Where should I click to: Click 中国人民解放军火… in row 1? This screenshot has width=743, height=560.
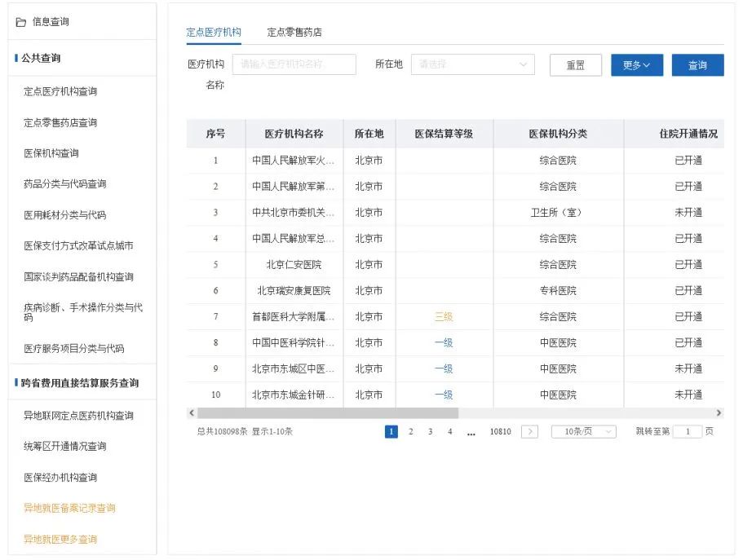(294, 161)
